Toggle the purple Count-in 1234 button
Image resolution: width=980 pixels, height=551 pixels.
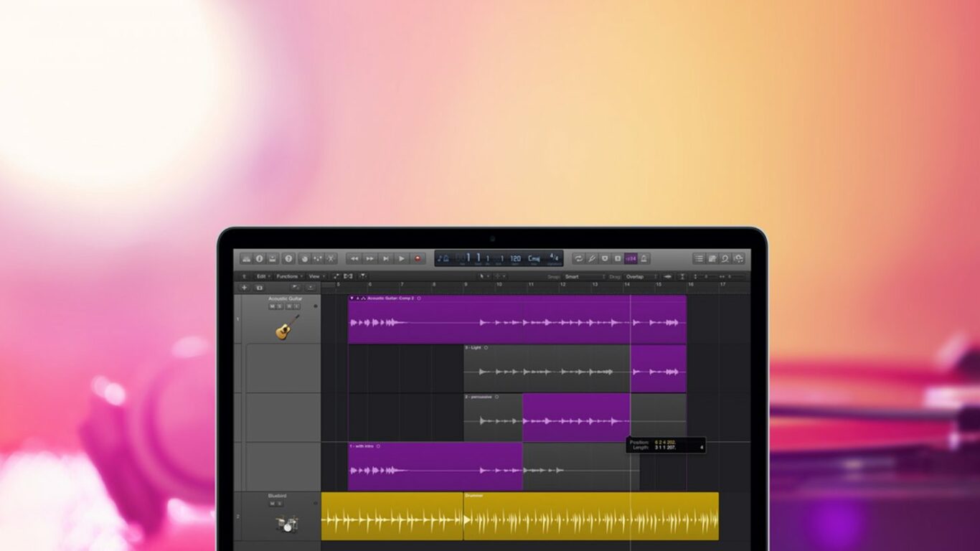(x=631, y=259)
